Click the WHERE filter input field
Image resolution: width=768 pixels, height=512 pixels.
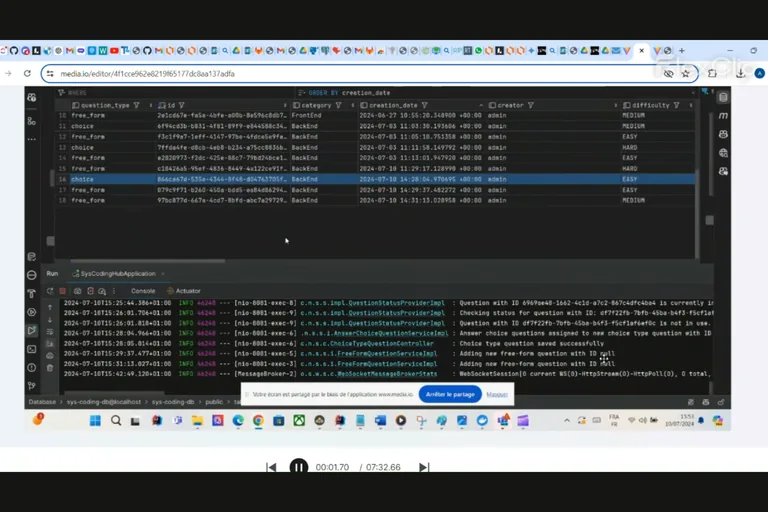point(176,93)
